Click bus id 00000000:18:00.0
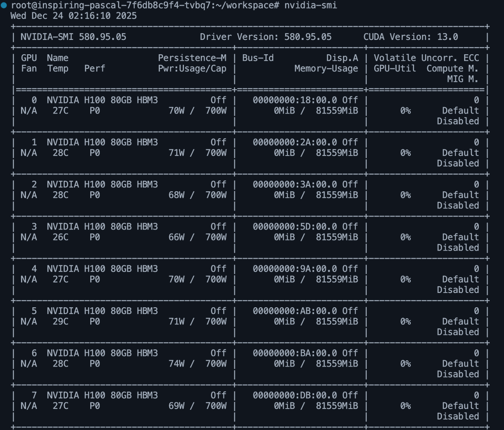This screenshot has width=504, height=430. pyautogui.click(x=295, y=100)
